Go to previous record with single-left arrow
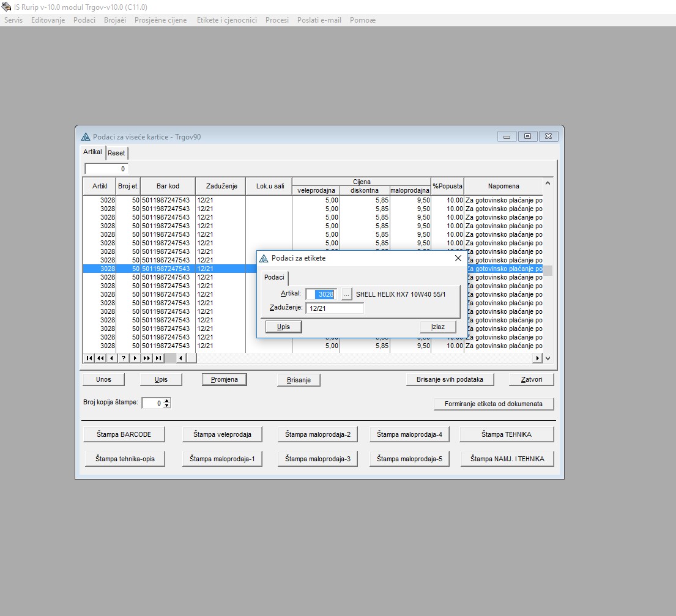Viewport: 676px width, 616px height. point(111,358)
